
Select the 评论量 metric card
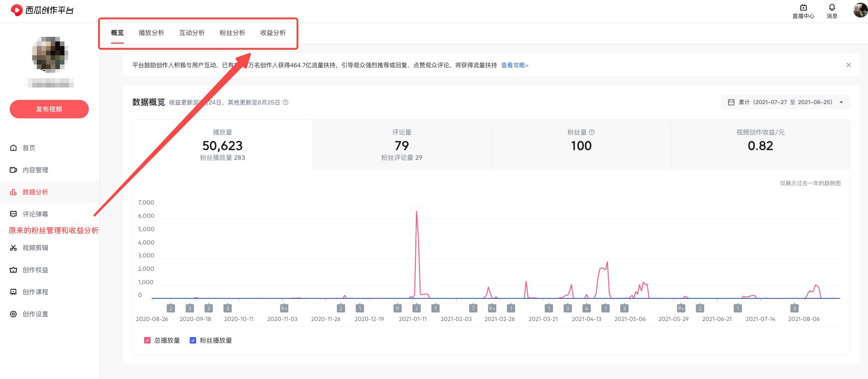pyautogui.click(x=402, y=145)
